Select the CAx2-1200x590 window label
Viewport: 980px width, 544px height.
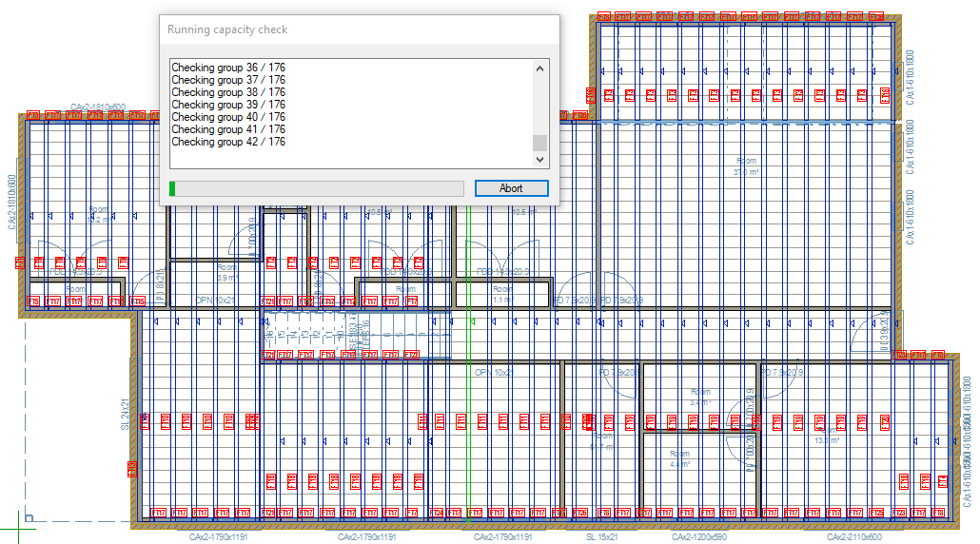pyautogui.click(x=699, y=537)
